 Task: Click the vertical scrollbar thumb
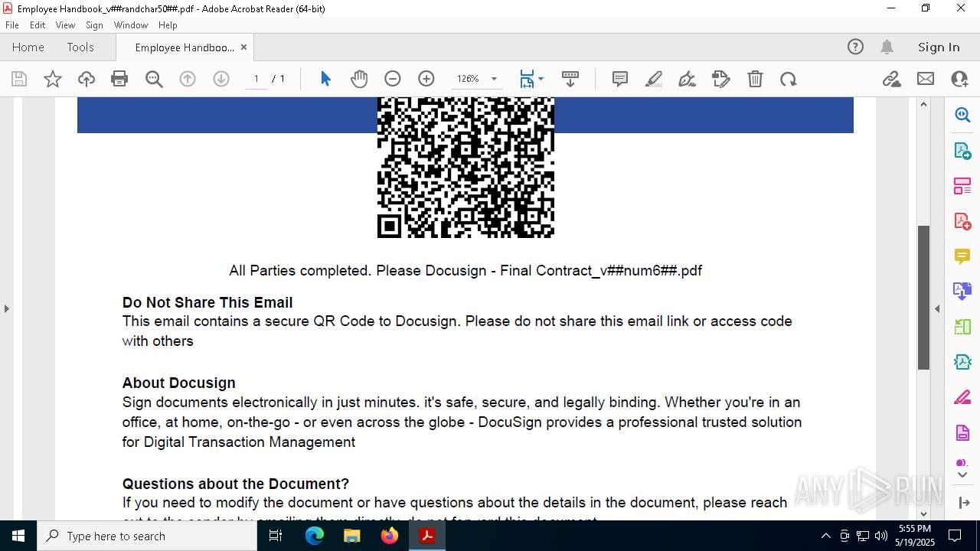(923, 298)
